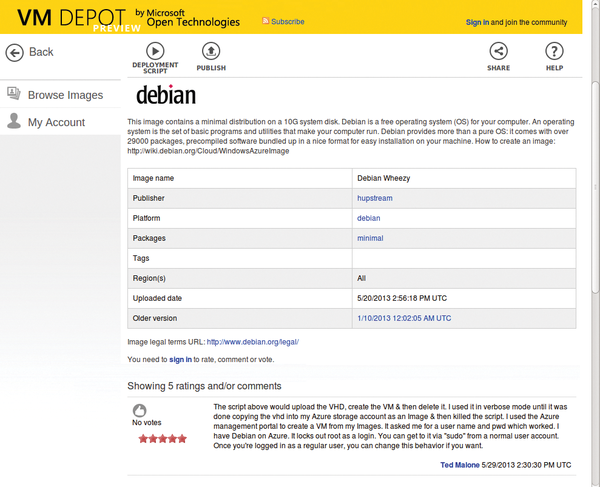The height and width of the screenshot is (487, 600).
Task: Click the Back arrow icon
Action: click(x=15, y=53)
